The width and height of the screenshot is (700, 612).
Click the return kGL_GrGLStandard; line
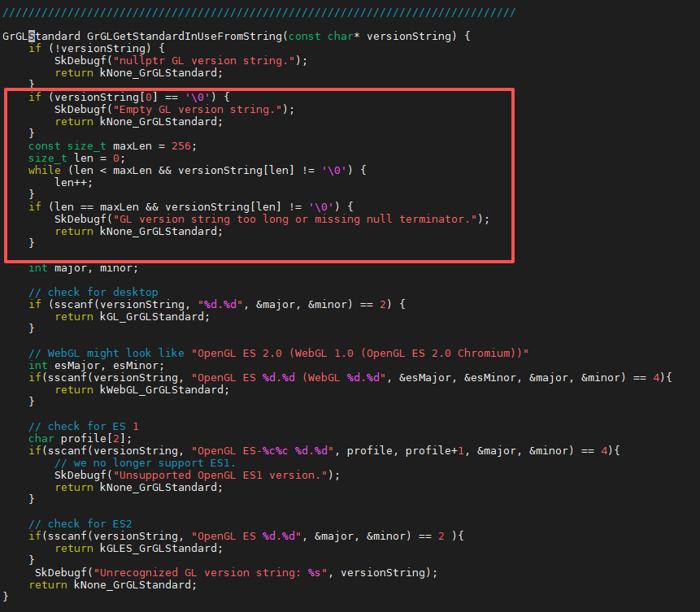coord(133,316)
